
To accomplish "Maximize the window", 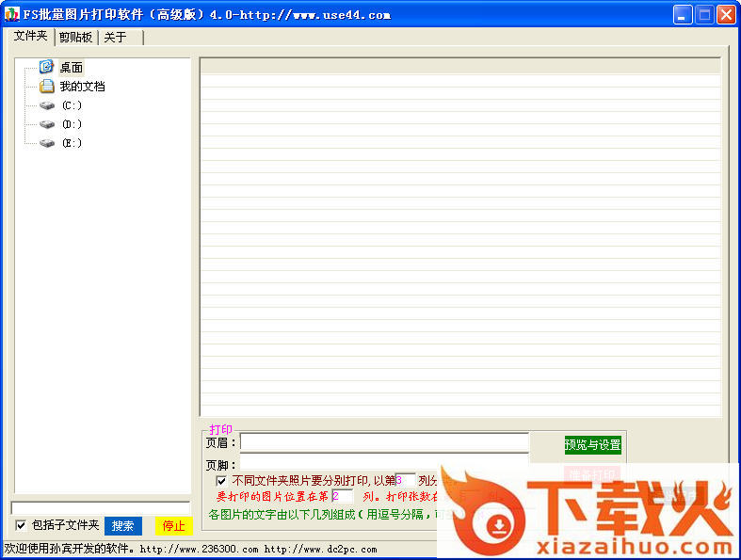I will pos(704,15).
